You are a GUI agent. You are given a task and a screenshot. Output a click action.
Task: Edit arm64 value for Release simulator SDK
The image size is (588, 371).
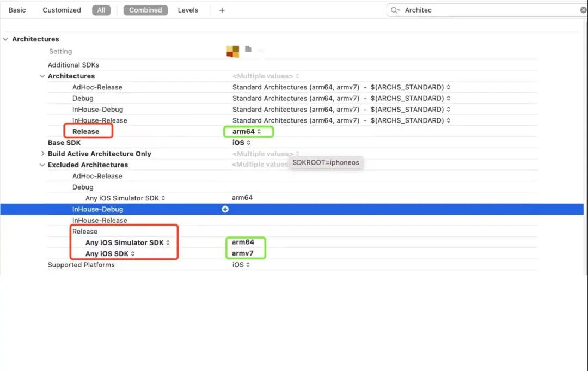[243, 242]
